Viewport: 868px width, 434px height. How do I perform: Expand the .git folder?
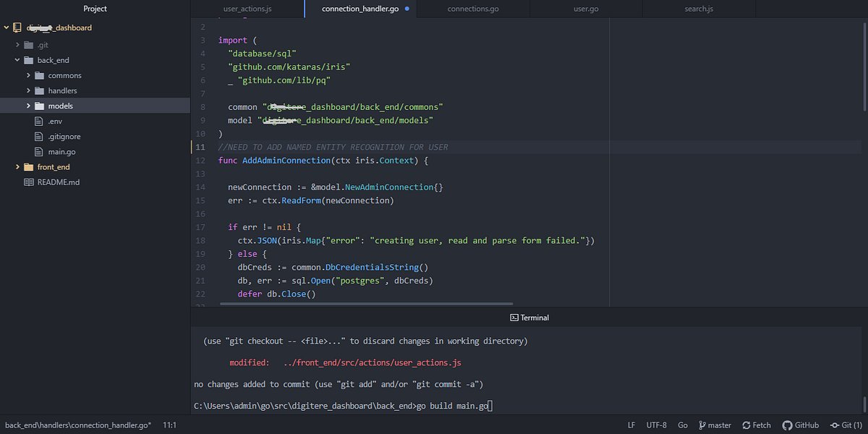[x=17, y=44]
